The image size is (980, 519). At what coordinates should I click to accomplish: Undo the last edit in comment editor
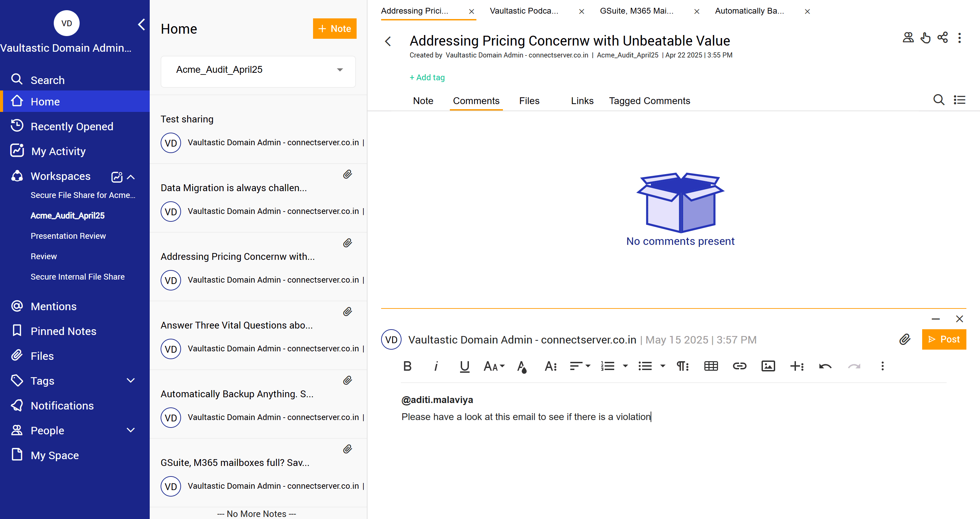pos(825,366)
